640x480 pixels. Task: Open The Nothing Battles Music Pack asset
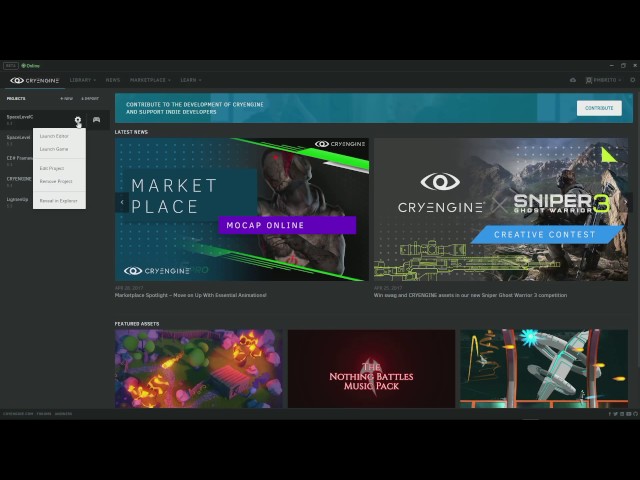[371, 369]
